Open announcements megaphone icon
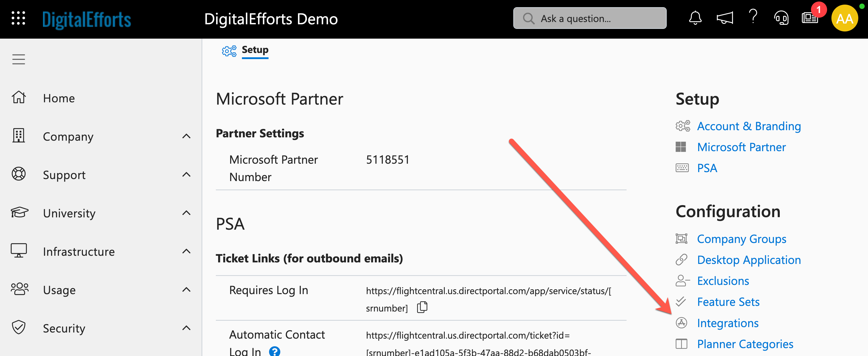 (x=725, y=18)
